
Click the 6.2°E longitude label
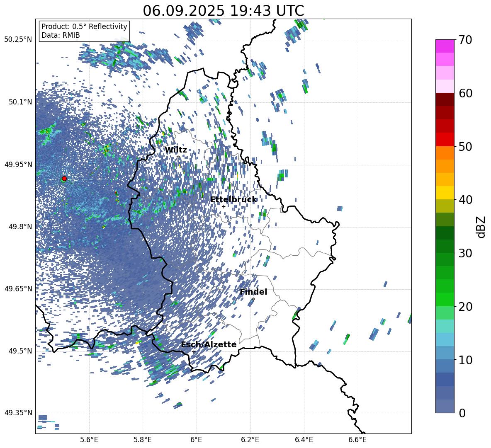(x=250, y=440)
